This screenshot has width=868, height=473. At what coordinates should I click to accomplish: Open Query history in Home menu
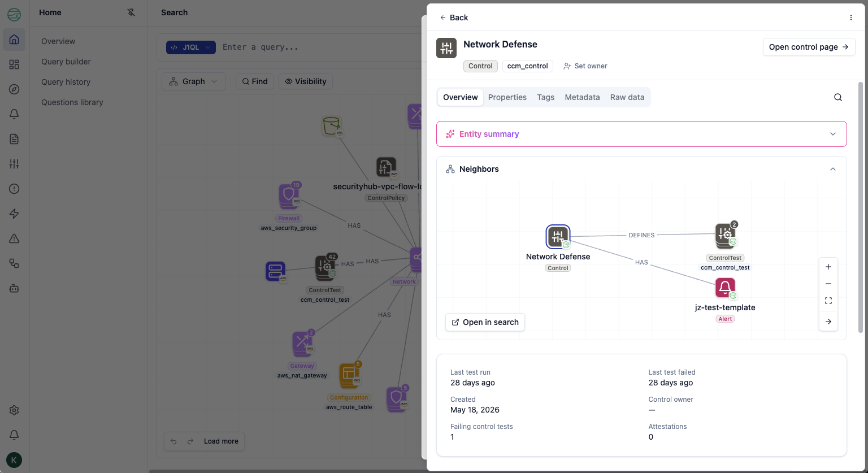click(x=66, y=82)
